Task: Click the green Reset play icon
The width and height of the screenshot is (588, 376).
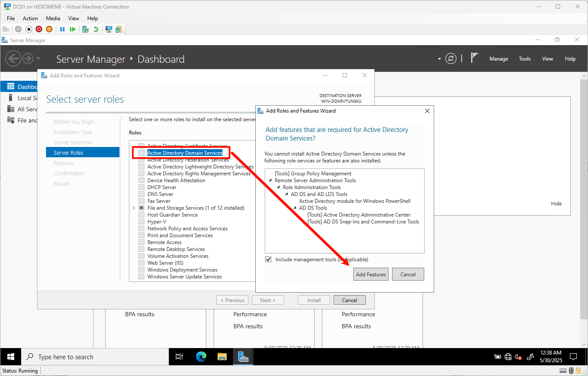Action: (x=73, y=29)
